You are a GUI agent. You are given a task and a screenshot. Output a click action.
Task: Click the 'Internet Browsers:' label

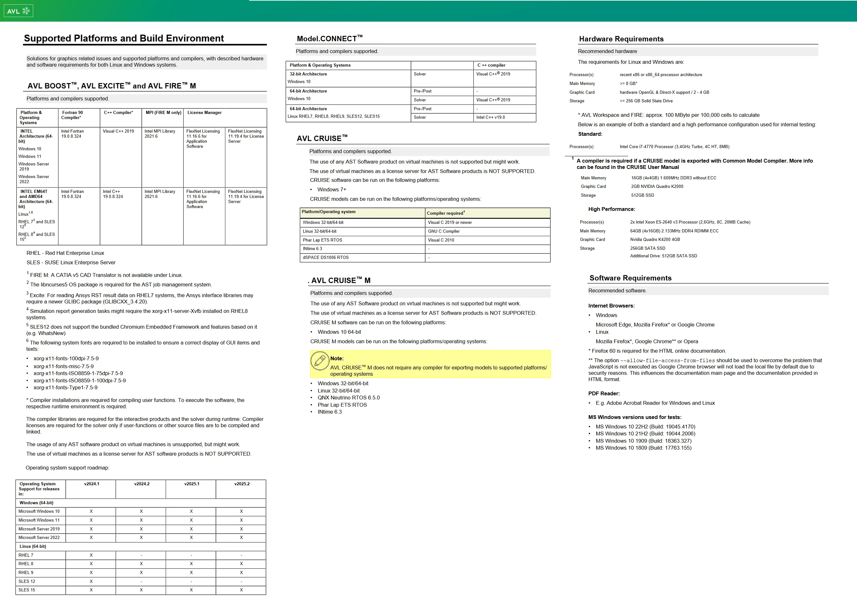611,306
